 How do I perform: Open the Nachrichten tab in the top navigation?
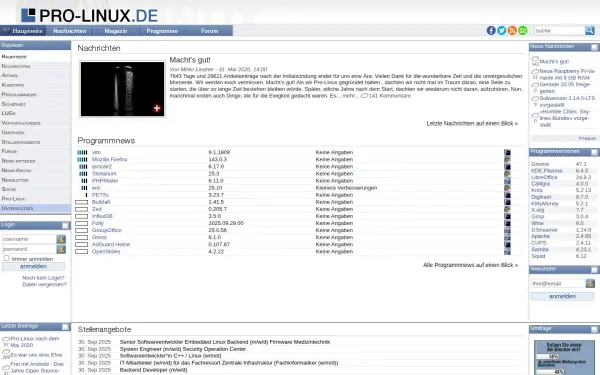(x=70, y=31)
